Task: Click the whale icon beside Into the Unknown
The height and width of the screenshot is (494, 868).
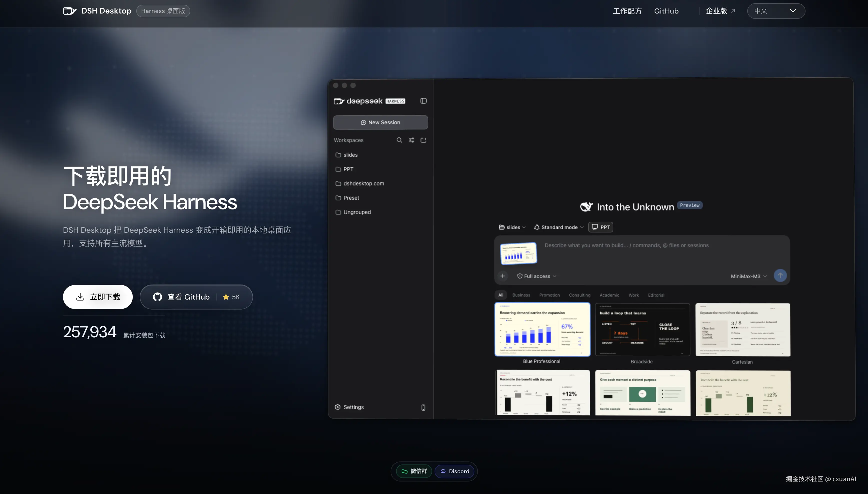Action: click(x=586, y=207)
